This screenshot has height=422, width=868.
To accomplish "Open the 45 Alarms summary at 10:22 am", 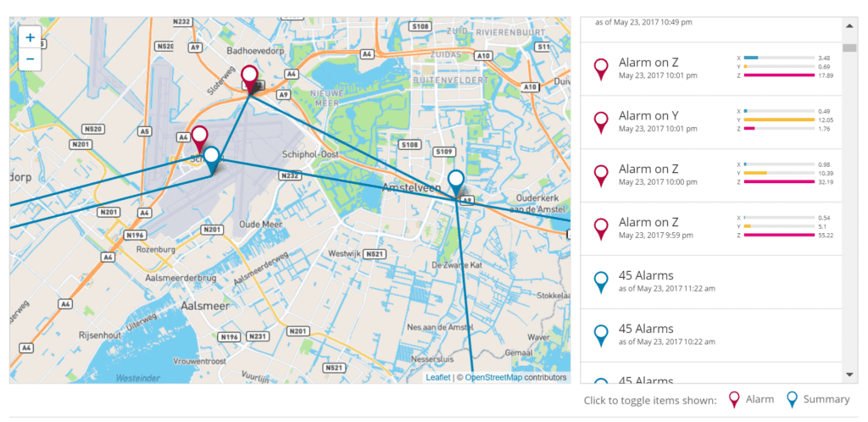I will coord(711,336).
